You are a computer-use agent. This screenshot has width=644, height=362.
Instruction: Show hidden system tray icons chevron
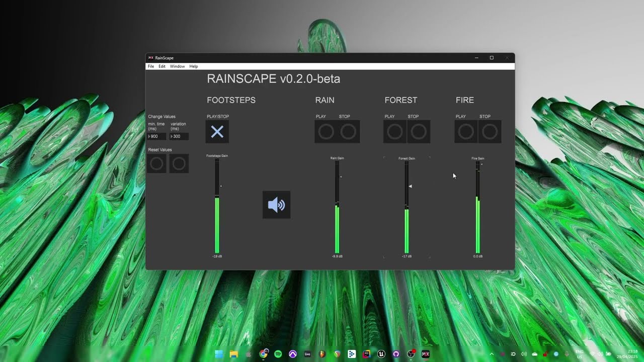click(492, 354)
